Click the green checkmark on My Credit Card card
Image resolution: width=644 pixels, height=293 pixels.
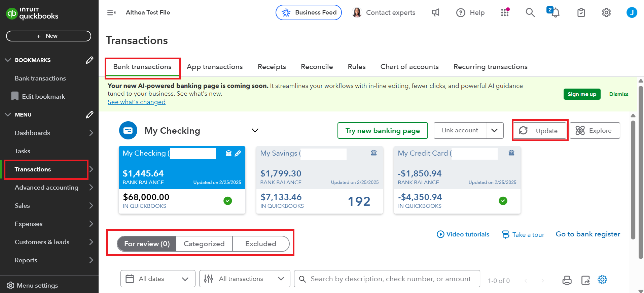tap(503, 201)
